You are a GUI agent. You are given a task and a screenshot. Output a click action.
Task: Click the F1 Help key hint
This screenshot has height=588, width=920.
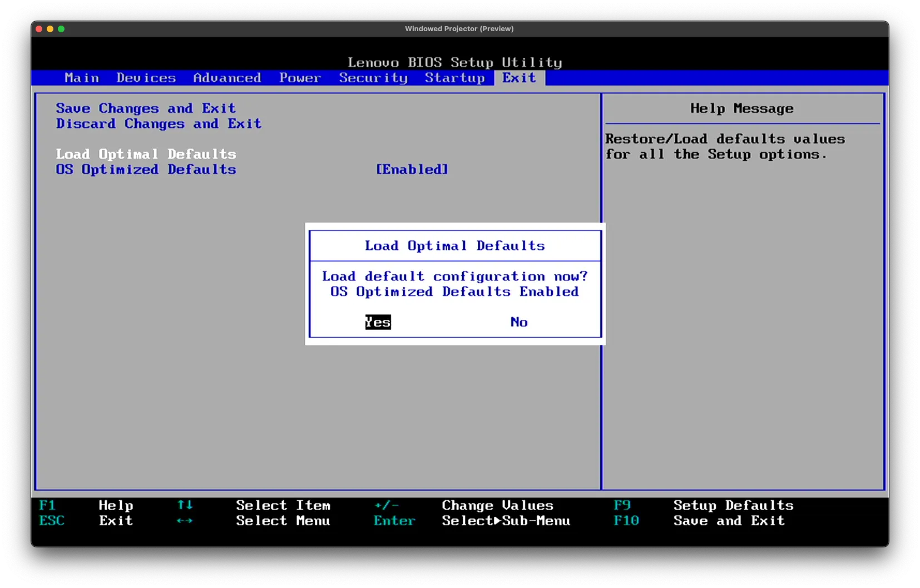[86, 506]
